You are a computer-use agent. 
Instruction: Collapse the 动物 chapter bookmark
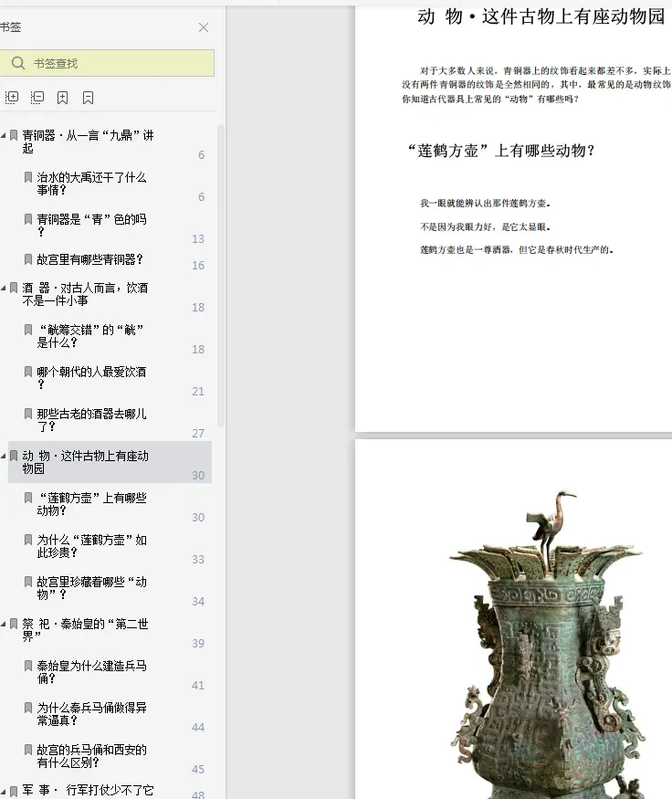coord(4,456)
